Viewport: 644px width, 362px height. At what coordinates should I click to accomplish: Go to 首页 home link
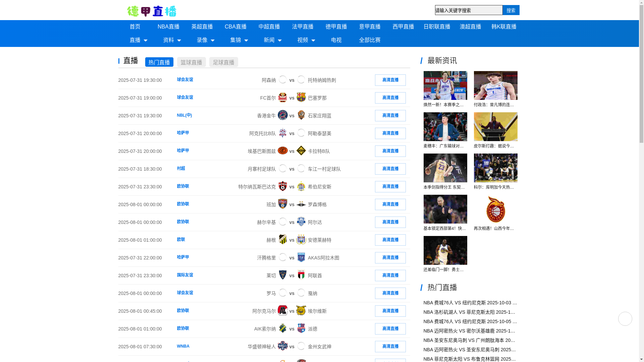click(135, 27)
